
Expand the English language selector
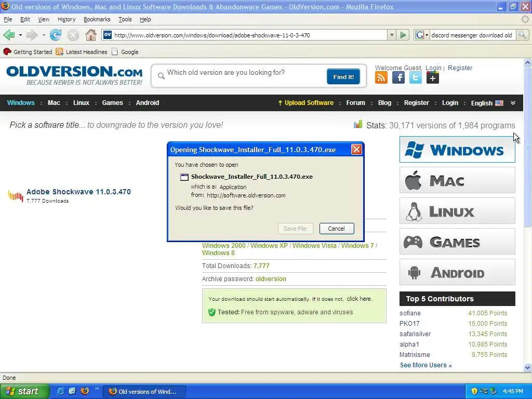[x=487, y=103]
